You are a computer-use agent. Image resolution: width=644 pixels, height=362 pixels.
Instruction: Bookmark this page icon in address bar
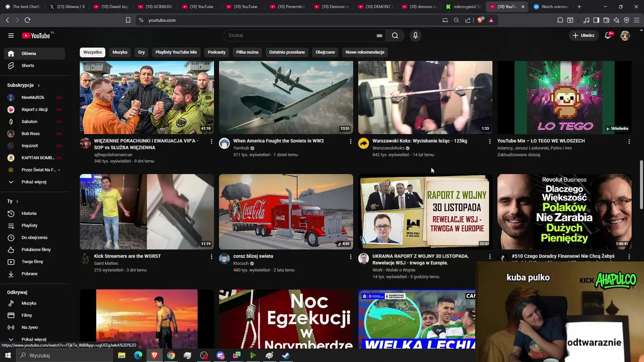coord(128,20)
